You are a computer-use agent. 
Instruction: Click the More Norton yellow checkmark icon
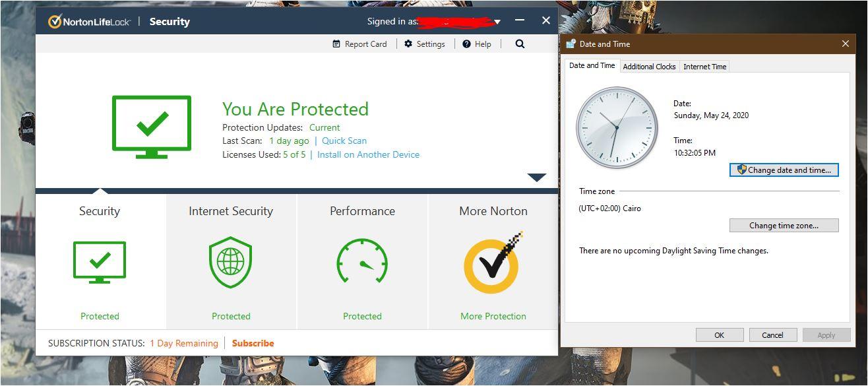pos(493,263)
